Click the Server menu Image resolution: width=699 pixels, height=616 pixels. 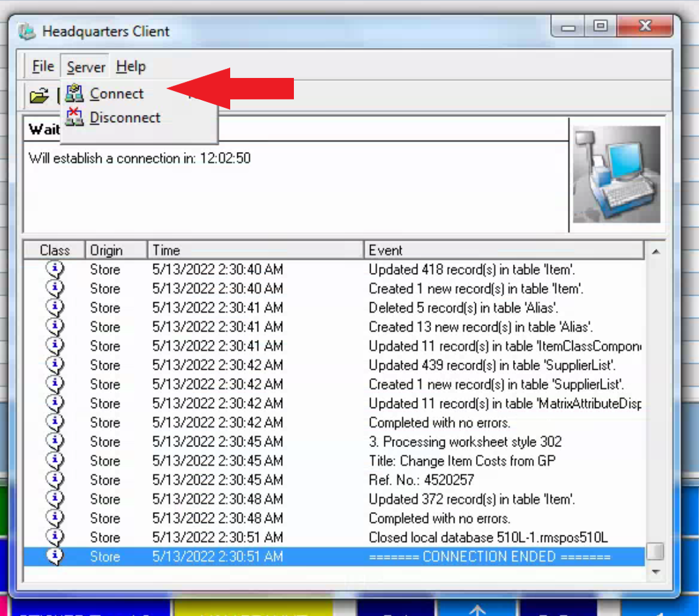[86, 67]
